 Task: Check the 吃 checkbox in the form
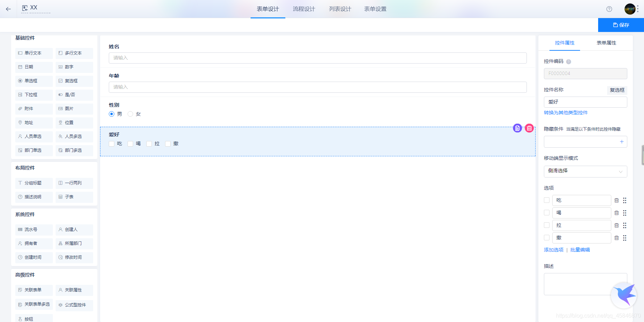click(112, 144)
